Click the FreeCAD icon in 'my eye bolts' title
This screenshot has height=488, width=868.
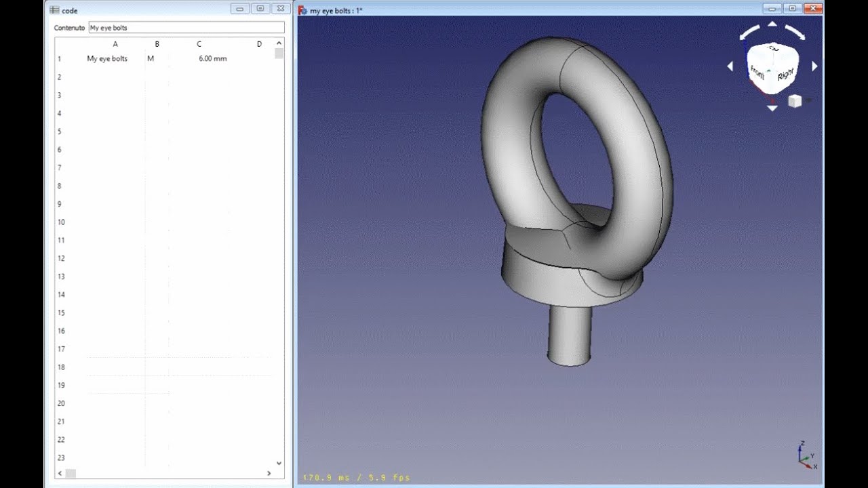[x=302, y=10]
